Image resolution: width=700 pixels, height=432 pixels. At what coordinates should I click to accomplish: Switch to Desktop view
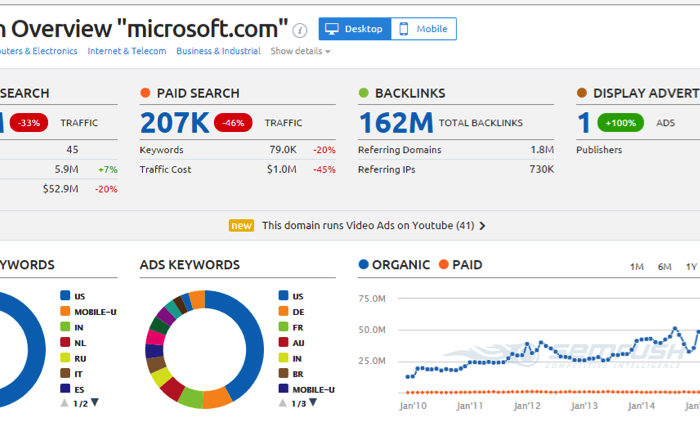[355, 29]
